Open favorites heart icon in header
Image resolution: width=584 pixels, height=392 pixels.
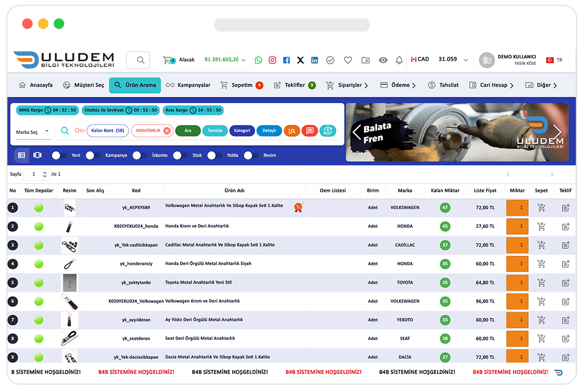tap(348, 60)
